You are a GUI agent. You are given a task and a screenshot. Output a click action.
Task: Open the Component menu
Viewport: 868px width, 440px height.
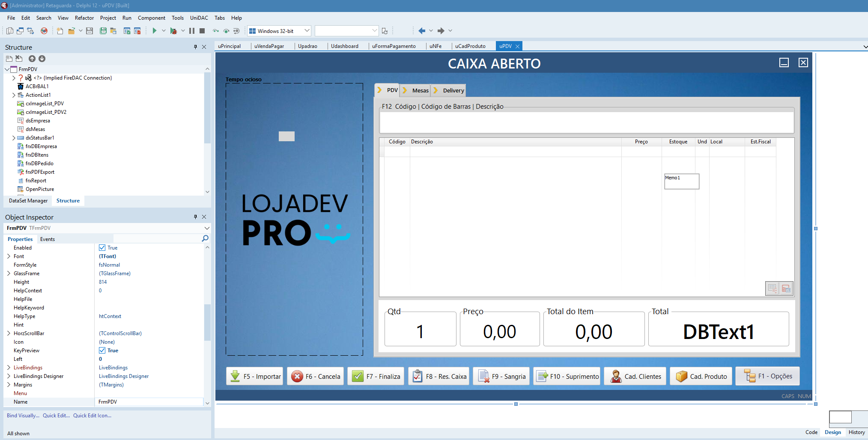(151, 18)
